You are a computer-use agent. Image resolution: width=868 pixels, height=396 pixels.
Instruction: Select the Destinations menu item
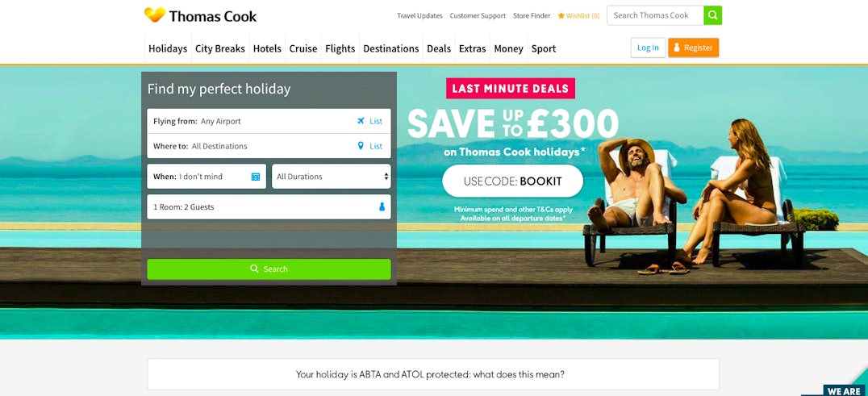point(390,48)
